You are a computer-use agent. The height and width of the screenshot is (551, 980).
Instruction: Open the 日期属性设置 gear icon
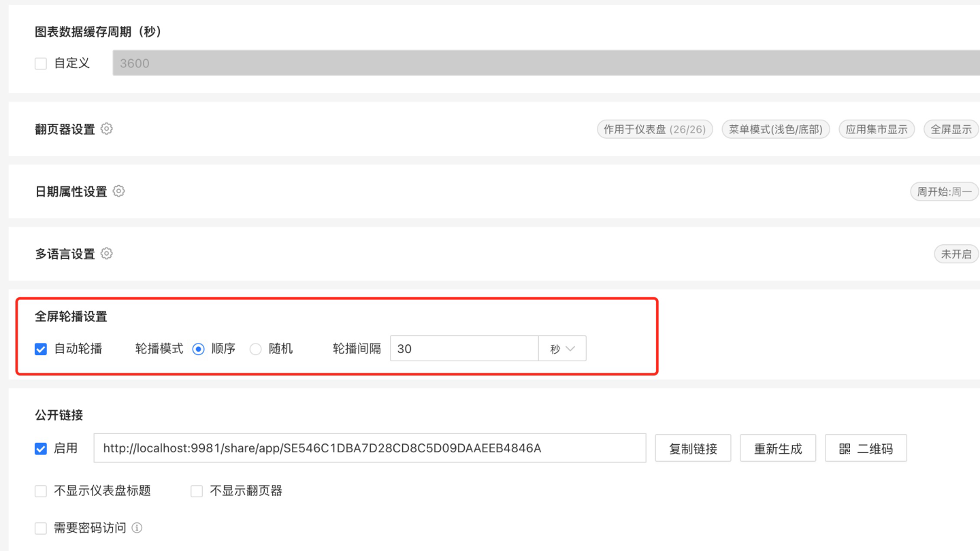tap(118, 191)
